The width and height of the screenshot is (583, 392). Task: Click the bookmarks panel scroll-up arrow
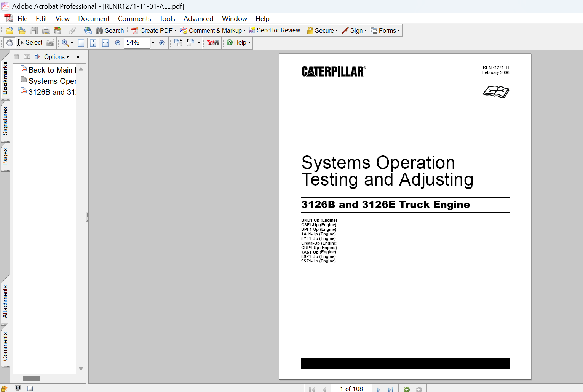pos(81,69)
